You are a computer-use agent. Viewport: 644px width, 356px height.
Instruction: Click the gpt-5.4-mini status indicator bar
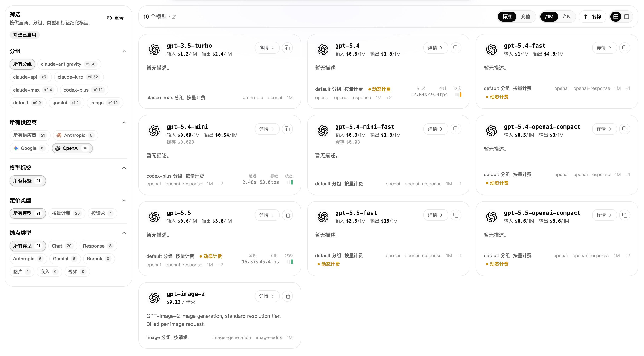(x=290, y=182)
